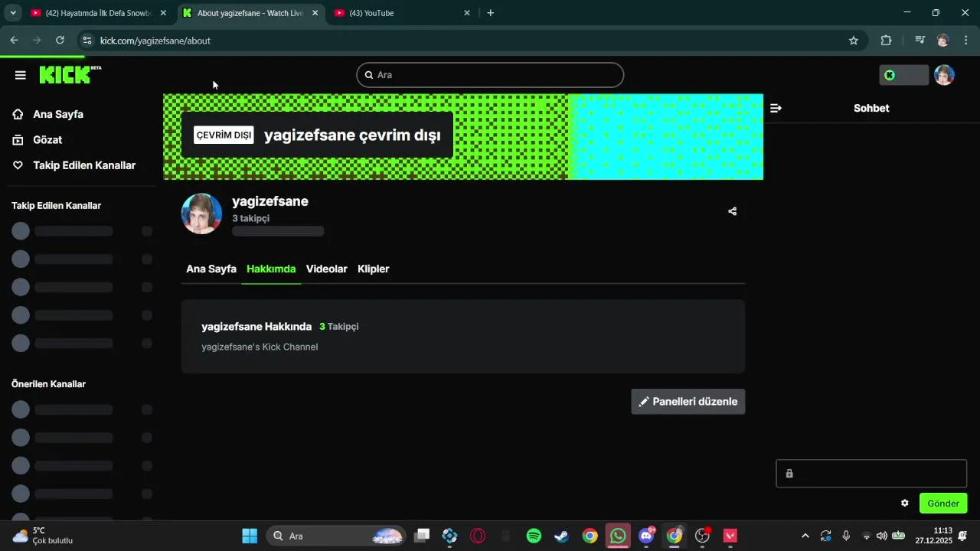This screenshot has height=551, width=980.
Task: Reload the Kick page
Action: (60, 41)
